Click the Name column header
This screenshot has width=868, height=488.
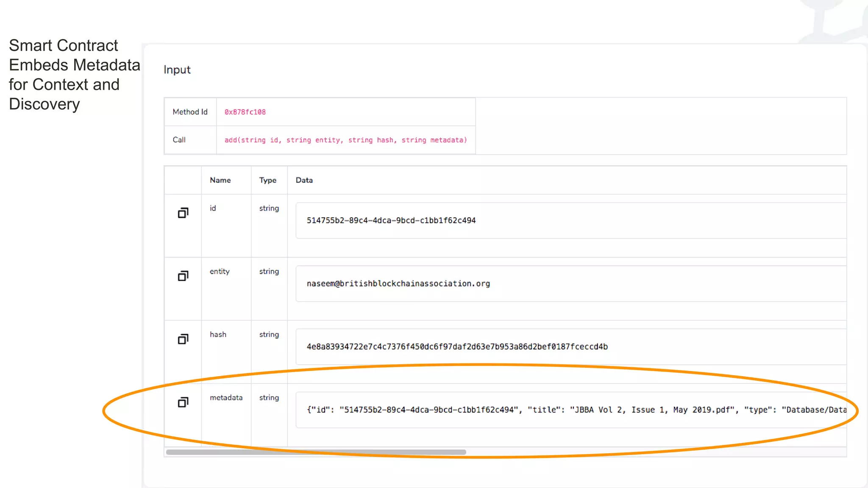220,180
